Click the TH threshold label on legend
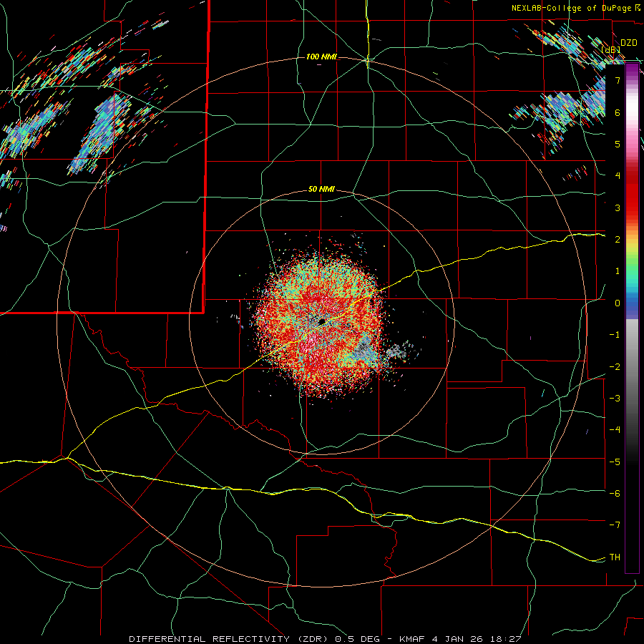 point(615,557)
